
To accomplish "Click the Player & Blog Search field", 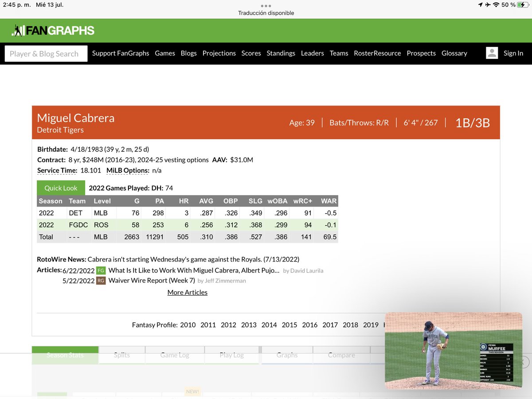I will click(46, 54).
